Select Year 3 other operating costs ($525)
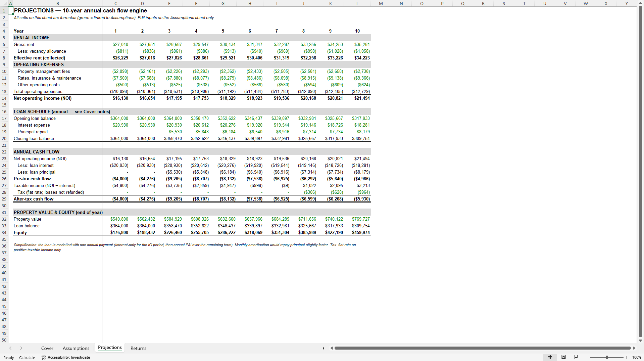The image size is (644, 361). [169, 85]
